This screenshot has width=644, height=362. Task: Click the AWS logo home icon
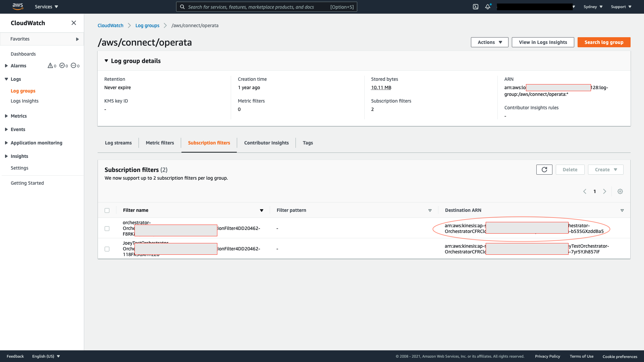tap(17, 6)
